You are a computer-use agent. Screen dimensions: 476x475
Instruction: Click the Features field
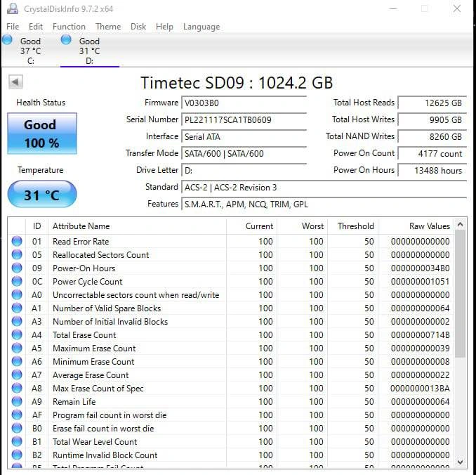(324, 204)
